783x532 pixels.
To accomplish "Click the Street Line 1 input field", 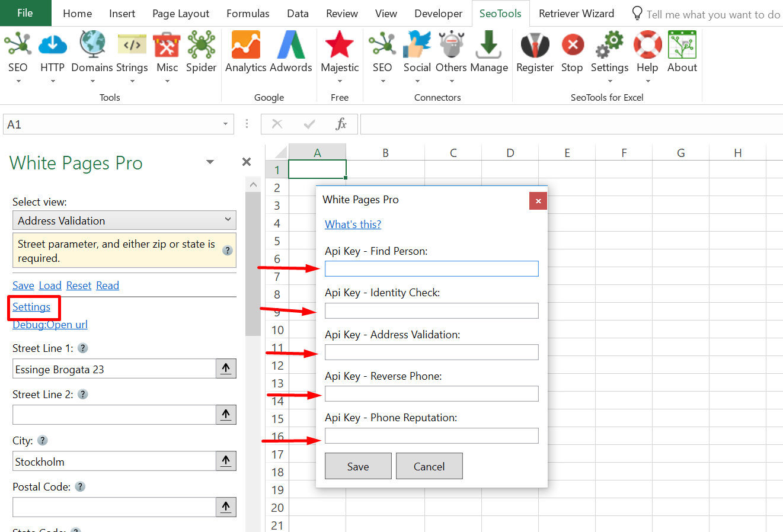I will tap(114, 368).
